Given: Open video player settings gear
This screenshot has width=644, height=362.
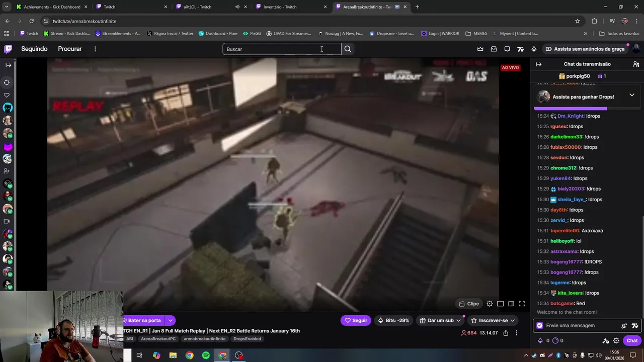Looking at the screenshot, I should pyautogui.click(x=490, y=304).
